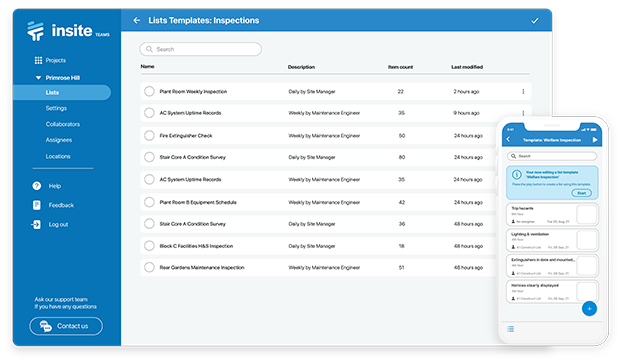The width and height of the screenshot is (624, 362).
Task: Tap the play icon on the phone header
Action: (595, 140)
